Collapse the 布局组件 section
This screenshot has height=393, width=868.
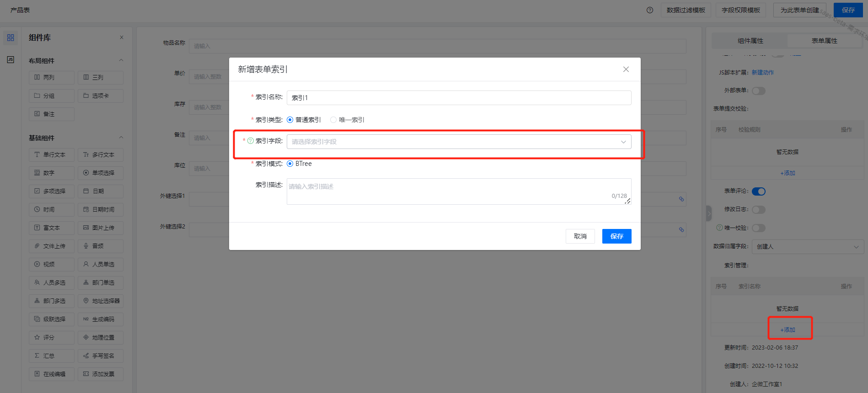(x=121, y=60)
